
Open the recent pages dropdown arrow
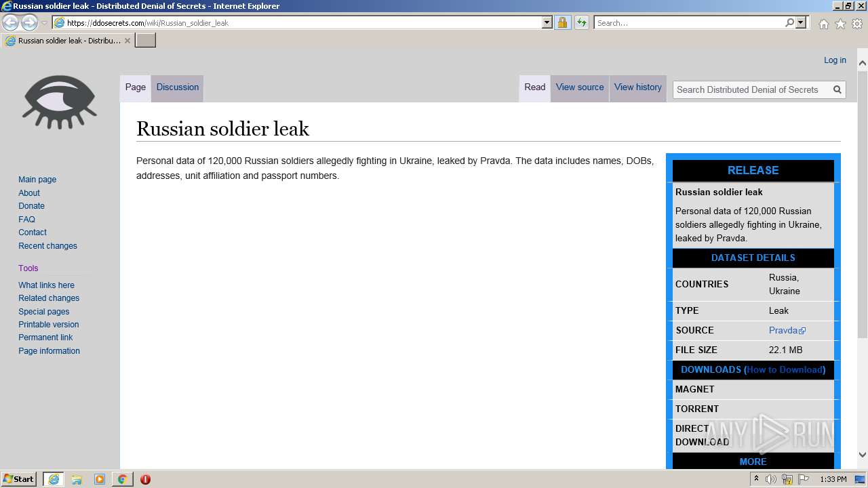point(44,23)
